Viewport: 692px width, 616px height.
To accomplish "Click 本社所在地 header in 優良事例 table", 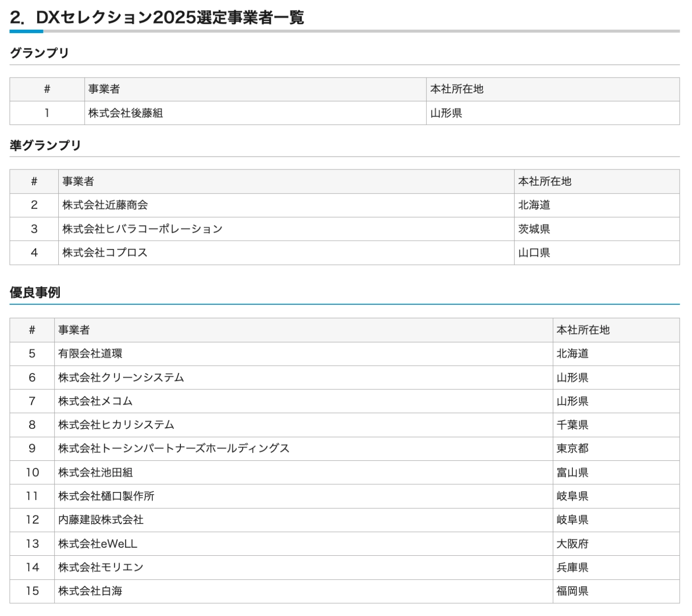I will pyautogui.click(x=616, y=330).
